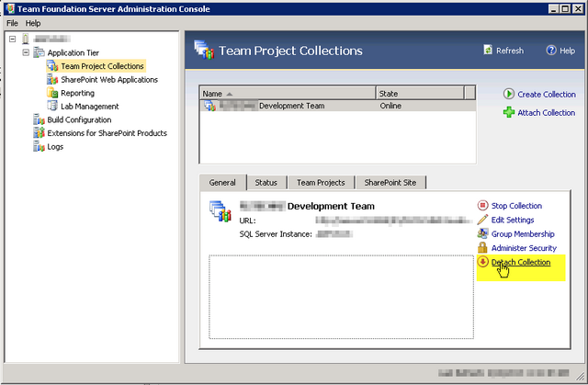
Task: Open the Logs node
Action: click(x=55, y=147)
